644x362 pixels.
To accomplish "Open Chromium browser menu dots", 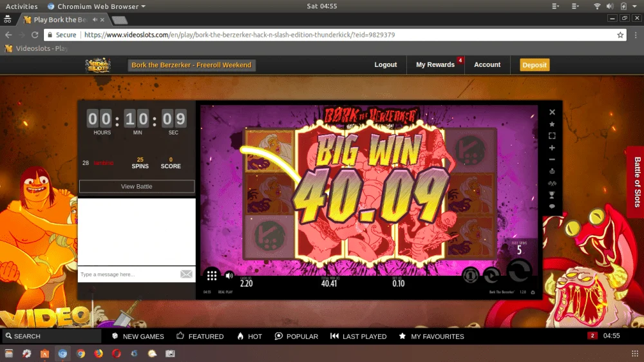I will coord(636,35).
